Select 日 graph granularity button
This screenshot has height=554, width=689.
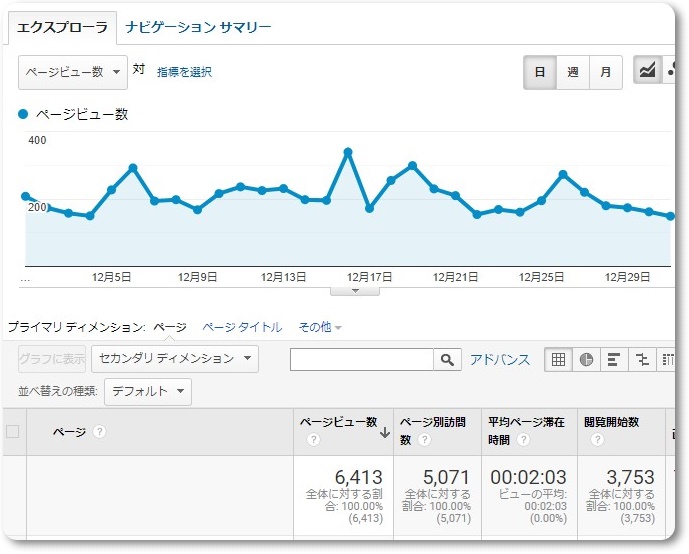click(540, 72)
